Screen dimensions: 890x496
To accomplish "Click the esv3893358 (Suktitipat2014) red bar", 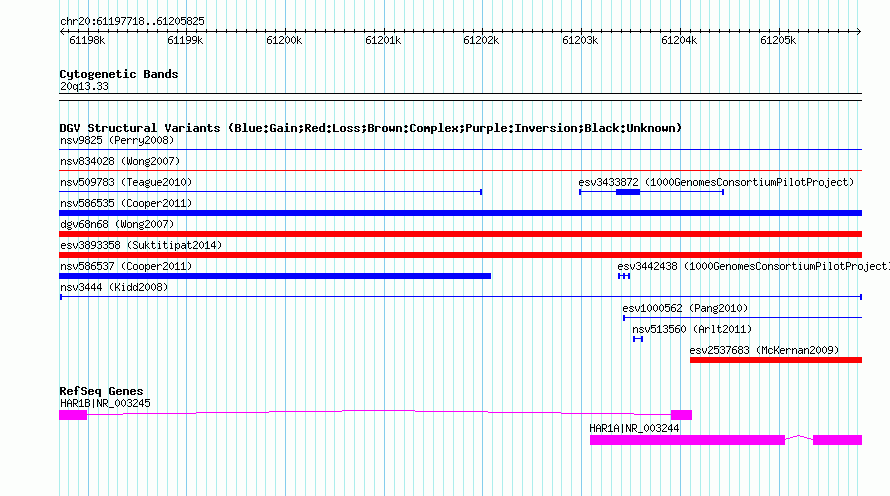I will pyautogui.click(x=460, y=255).
